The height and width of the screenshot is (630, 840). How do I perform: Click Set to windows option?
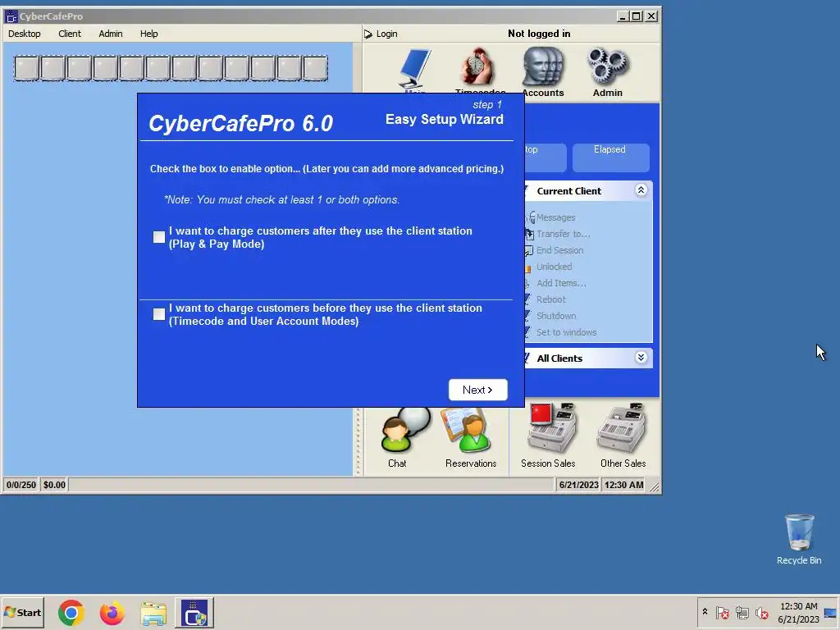(566, 332)
